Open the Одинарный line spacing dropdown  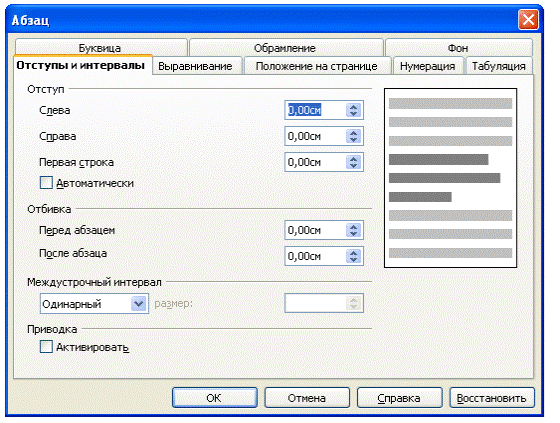click(x=94, y=304)
